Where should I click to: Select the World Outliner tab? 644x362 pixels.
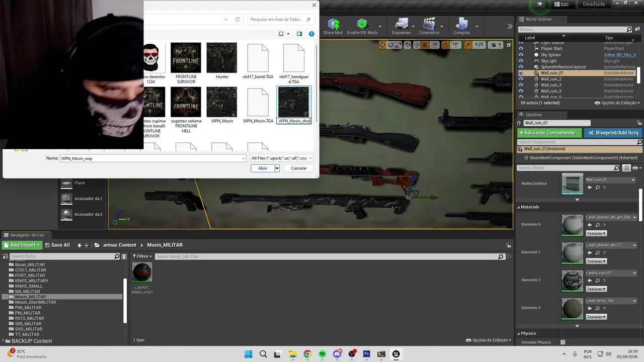click(538, 19)
